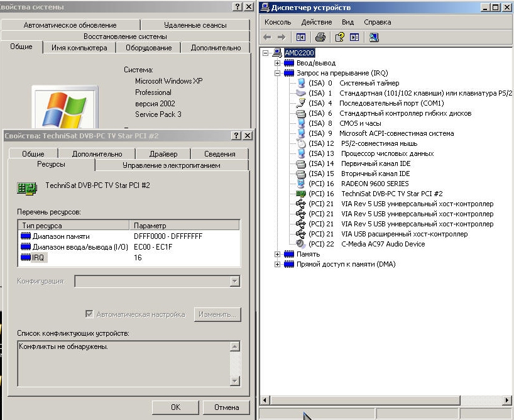Click the Параметр column header

tap(185, 226)
